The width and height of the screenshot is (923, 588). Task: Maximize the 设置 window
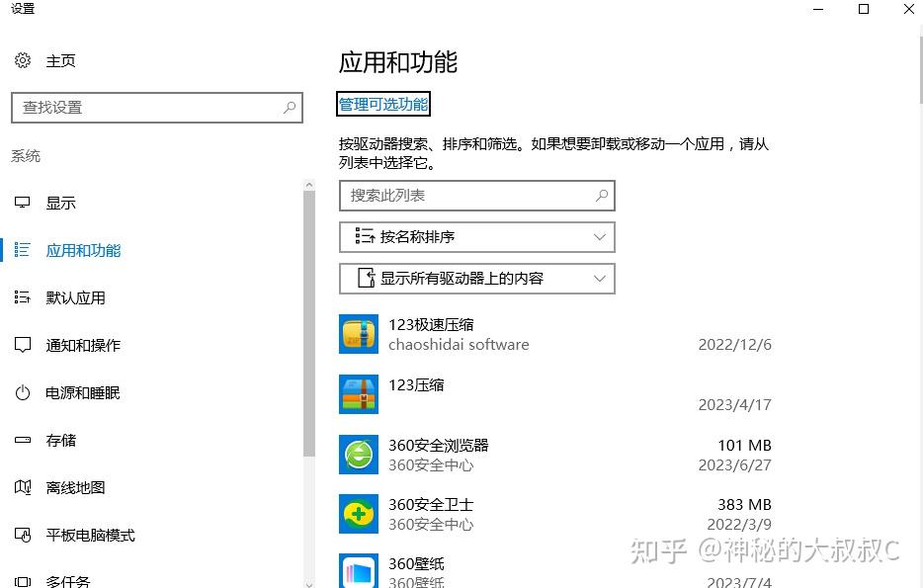click(864, 9)
